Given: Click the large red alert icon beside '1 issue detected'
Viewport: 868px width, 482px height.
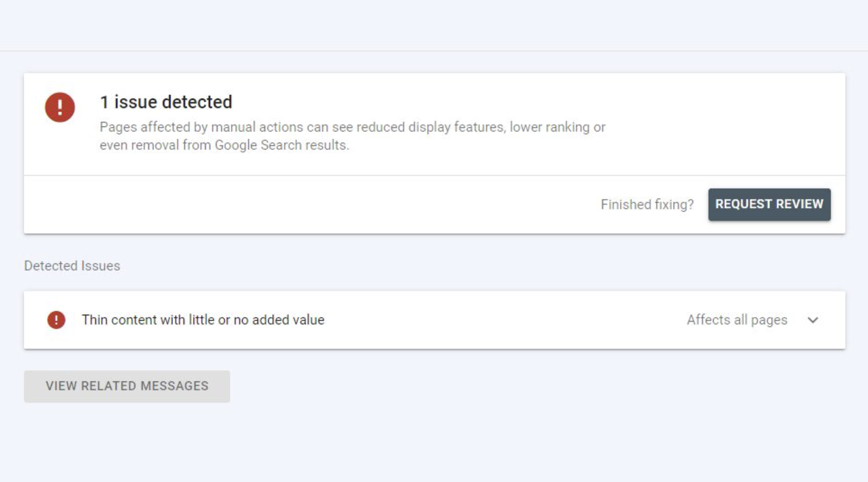Looking at the screenshot, I should (x=60, y=107).
